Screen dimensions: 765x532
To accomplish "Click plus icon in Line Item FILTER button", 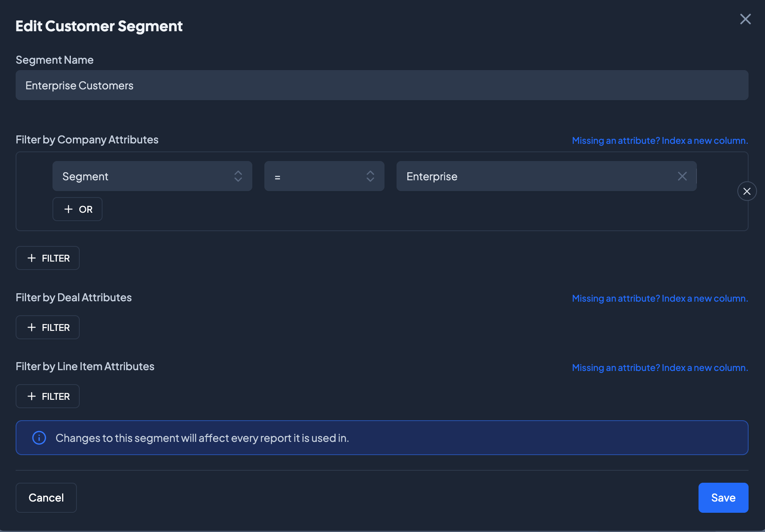I will coord(32,396).
